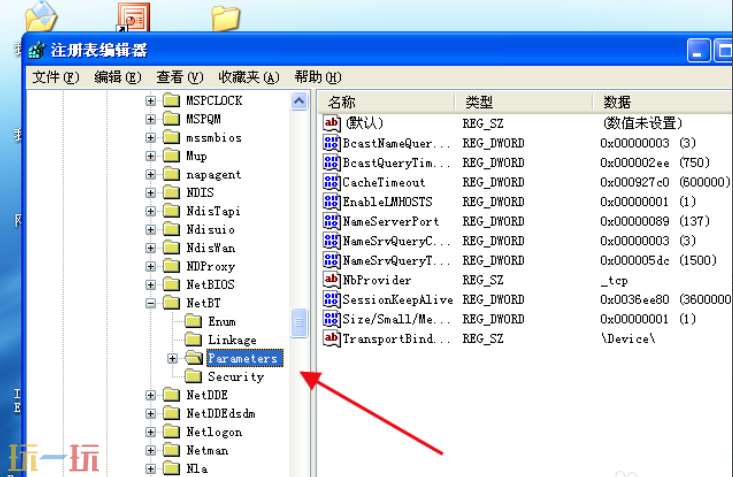Expand the NDIS key
The image size is (733, 477).
pos(151,193)
